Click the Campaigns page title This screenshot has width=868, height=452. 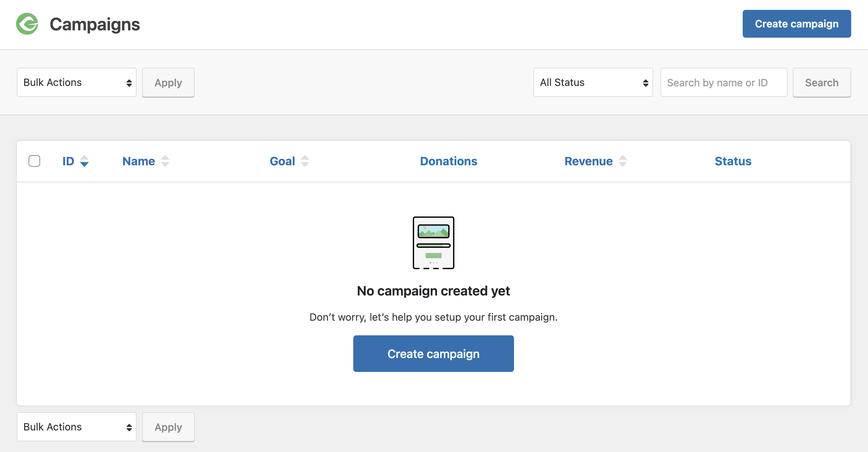[95, 25]
